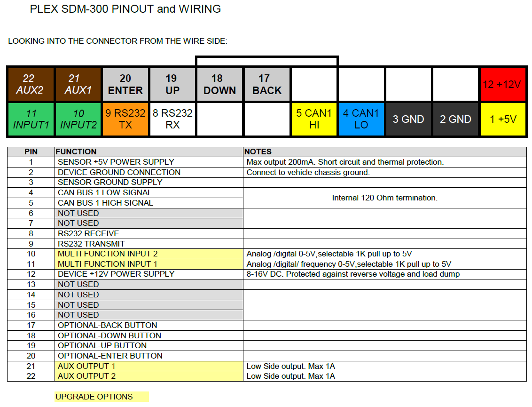Select OPTIONAL-UP BUTTON text
Viewport: 532px width, 407px height.
[102, 345]
